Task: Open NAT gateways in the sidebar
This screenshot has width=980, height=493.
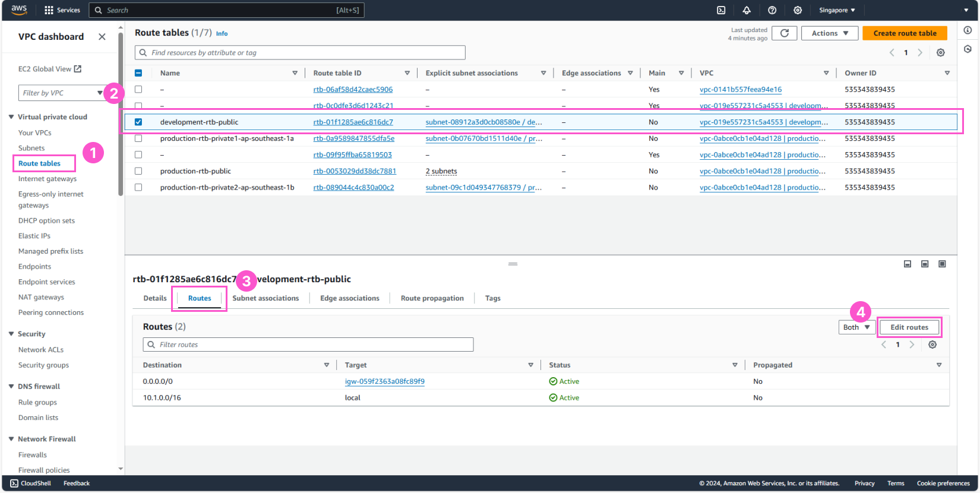Action: point(41,297)
